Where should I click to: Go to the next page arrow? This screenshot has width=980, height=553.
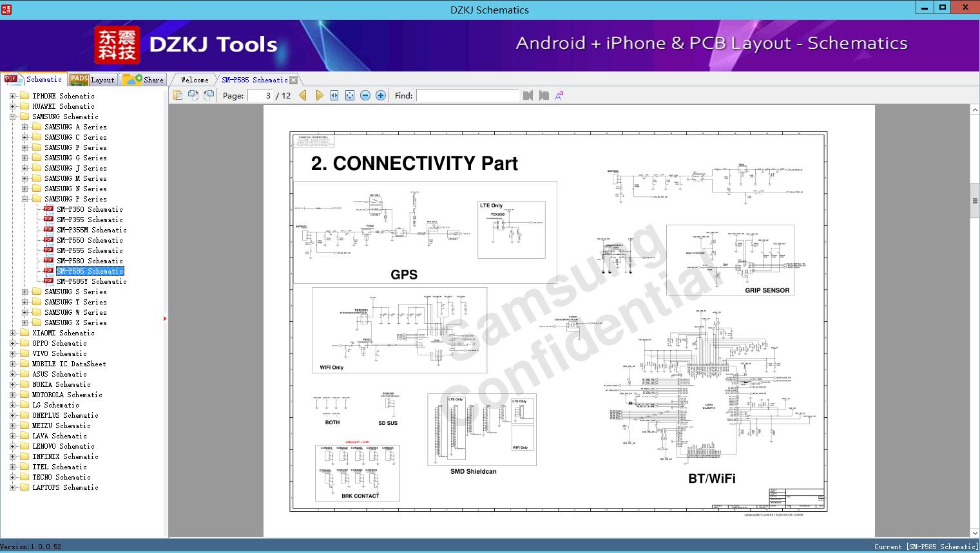pos(320,95)
